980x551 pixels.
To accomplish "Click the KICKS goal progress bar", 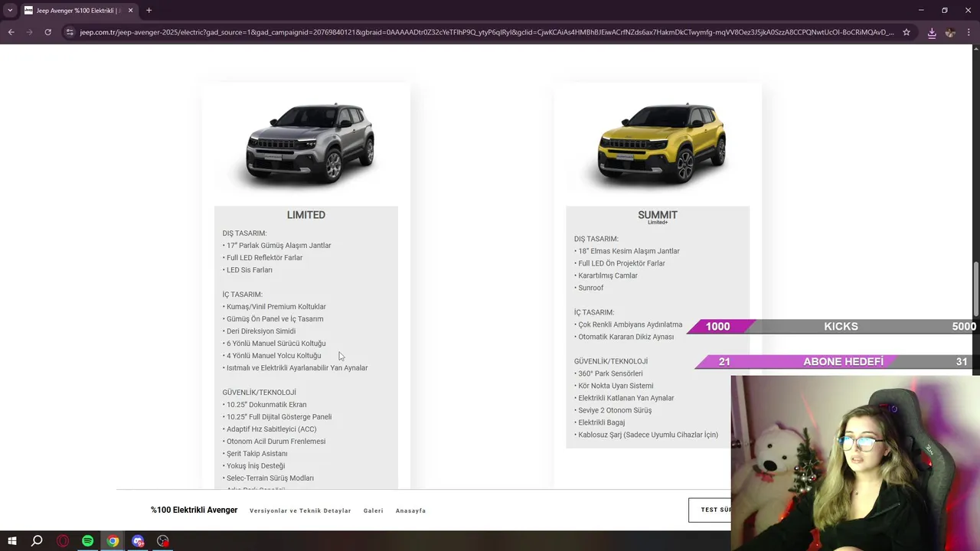I will tap(832, 327).
